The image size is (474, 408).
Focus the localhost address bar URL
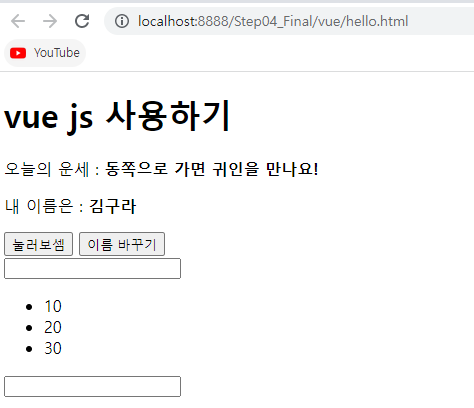273,21
